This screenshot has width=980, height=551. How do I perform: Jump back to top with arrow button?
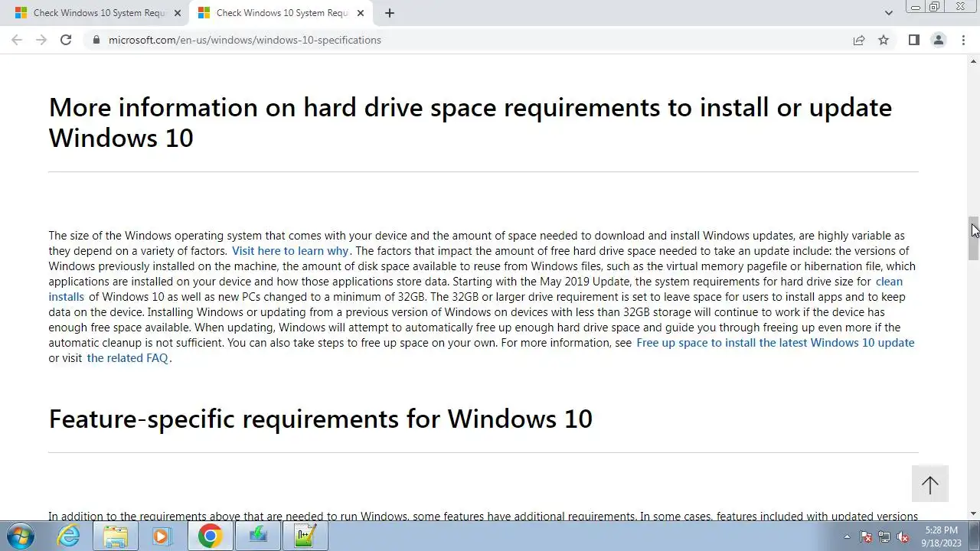[x=930, y=484]
